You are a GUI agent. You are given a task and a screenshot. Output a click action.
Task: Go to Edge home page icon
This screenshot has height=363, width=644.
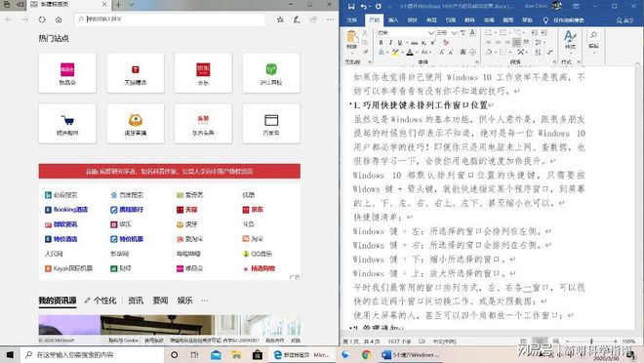pyautogui.click(x=59, y=20)
